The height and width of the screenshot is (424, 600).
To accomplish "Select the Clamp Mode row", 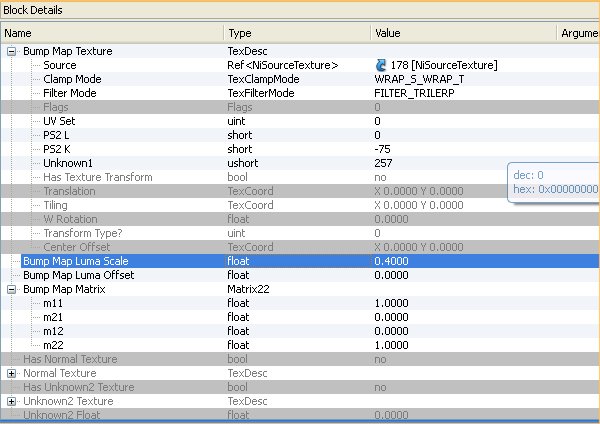I will coord(75,79).
